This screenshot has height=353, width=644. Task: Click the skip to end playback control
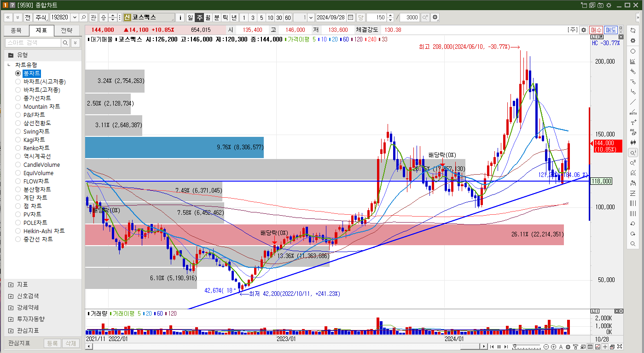pos(506,347)
